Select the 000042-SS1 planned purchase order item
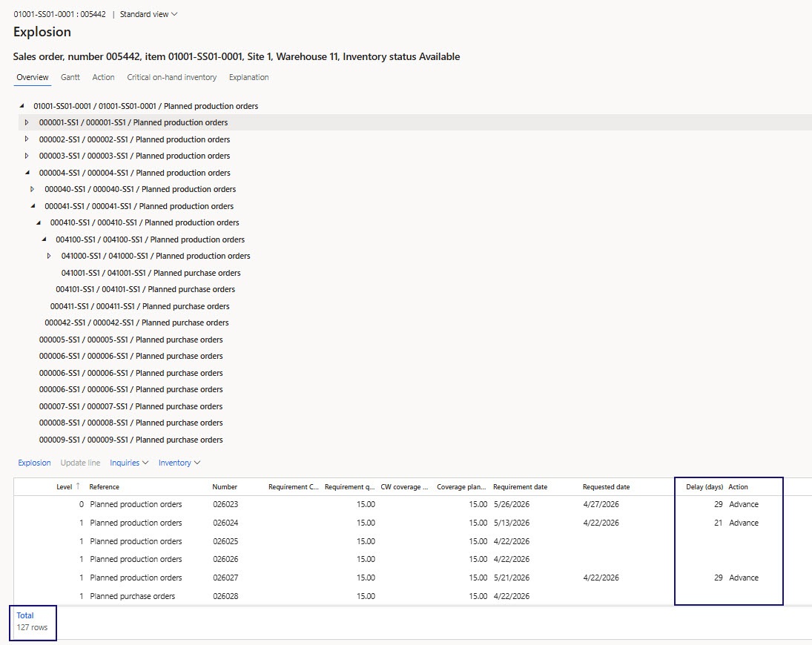The width and height of the screenshot is (812, 645). click(x=136, y=322)
